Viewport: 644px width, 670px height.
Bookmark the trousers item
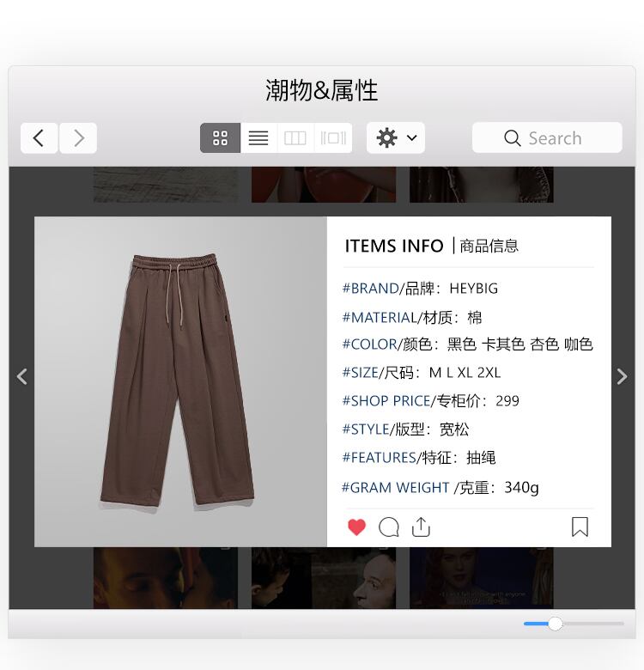click(x=580, y=527)
